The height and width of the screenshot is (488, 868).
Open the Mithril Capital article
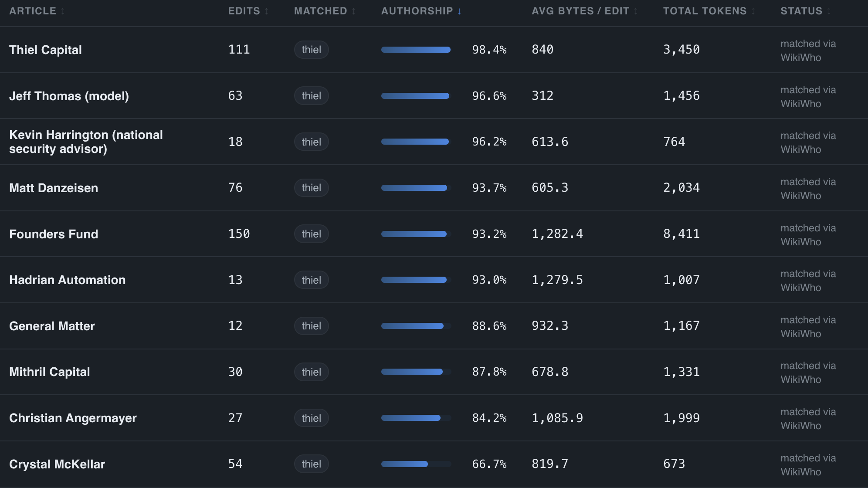click(x=50, y=372)
